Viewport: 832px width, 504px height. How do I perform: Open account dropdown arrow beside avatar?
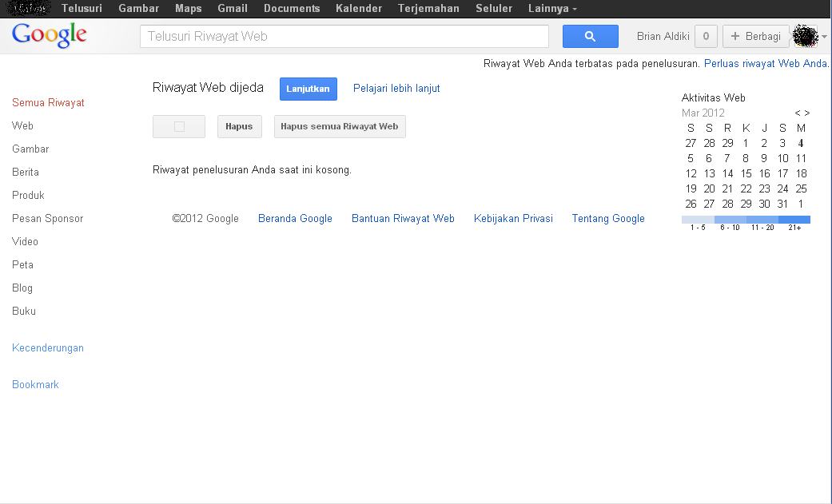point(824,37)
